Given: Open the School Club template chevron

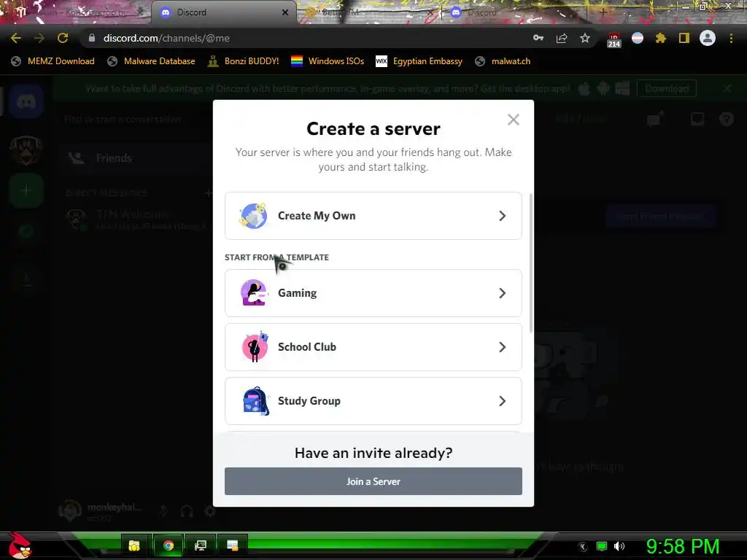Looking at the screenshot, I should pyautogui.click(x=502, y=347).
